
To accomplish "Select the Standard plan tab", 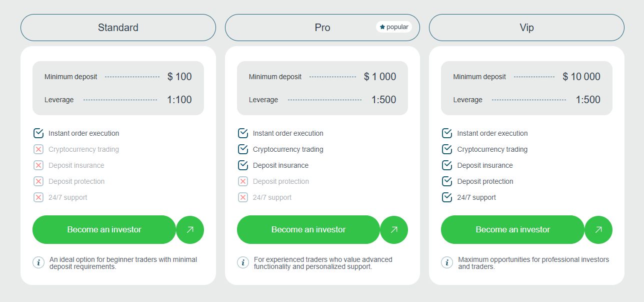I will [118, 28].
